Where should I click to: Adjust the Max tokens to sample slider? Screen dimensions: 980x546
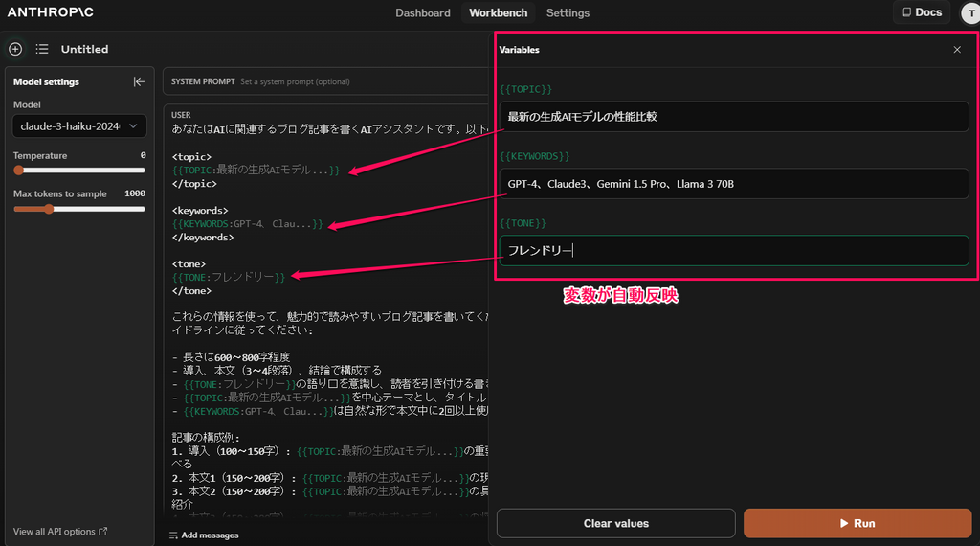(x=79, y=209)
